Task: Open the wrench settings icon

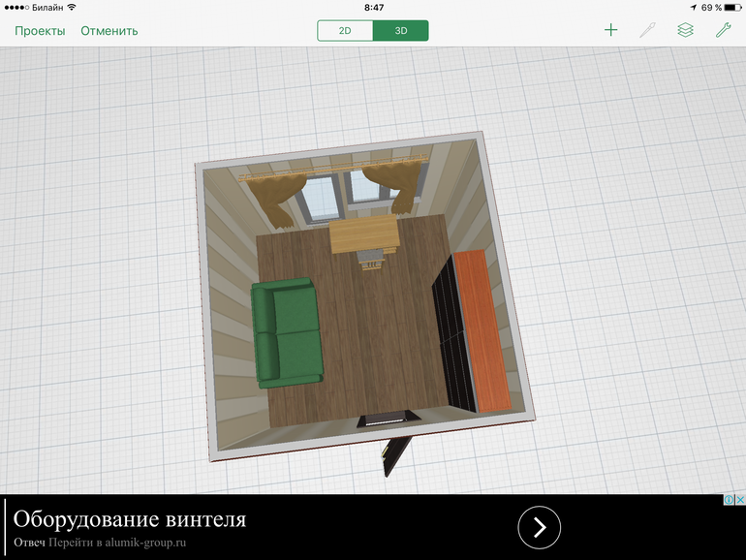Action: pos(723,30)
